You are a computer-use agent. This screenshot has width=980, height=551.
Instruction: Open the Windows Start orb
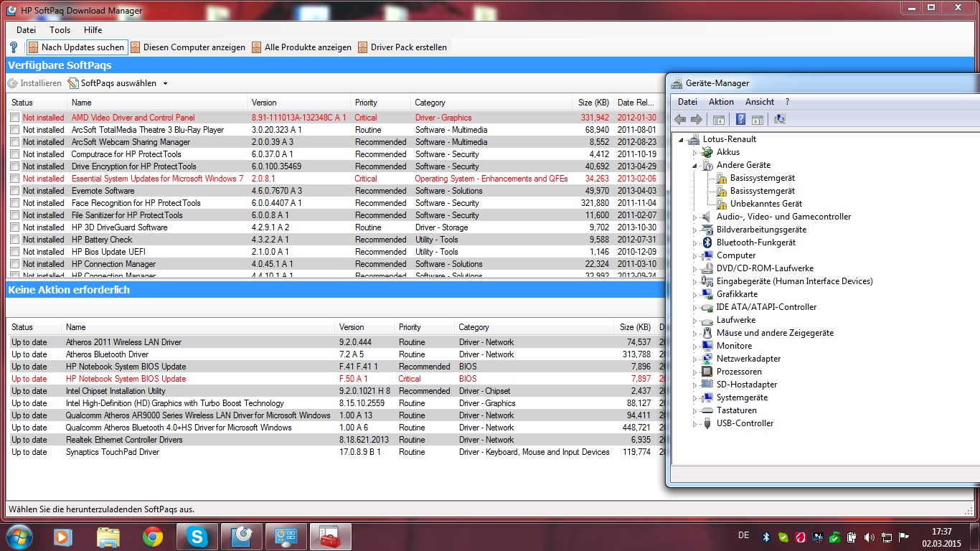tap(19, 536)
